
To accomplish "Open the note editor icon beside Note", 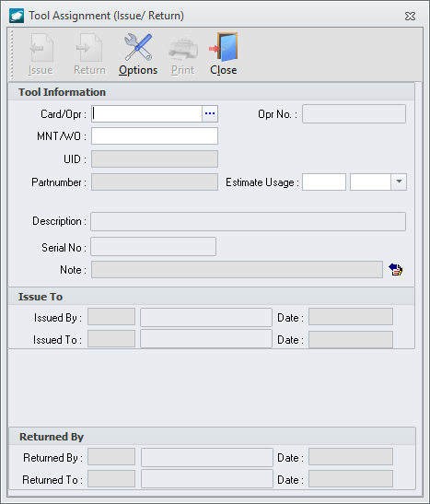I will pos(395,269).
